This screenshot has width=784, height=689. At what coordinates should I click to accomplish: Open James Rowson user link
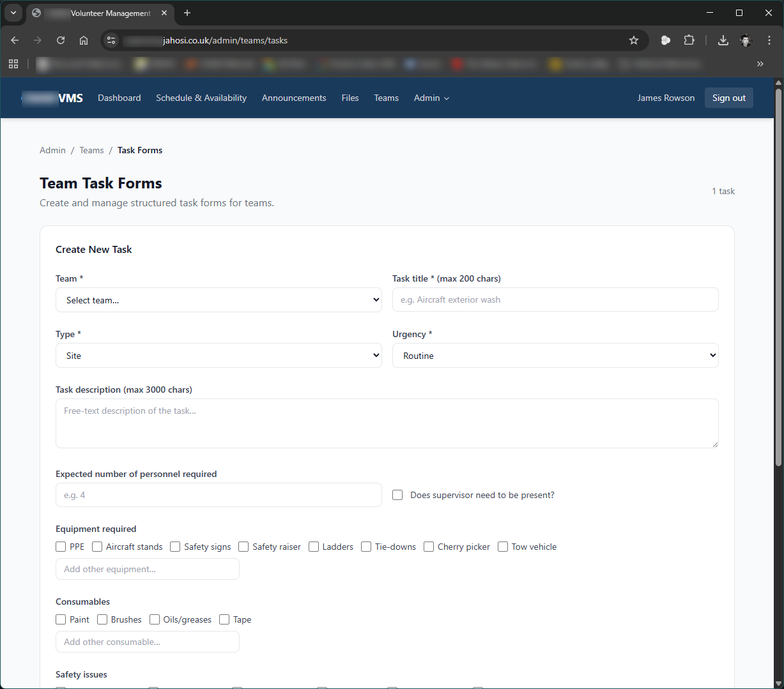[666, 98]
